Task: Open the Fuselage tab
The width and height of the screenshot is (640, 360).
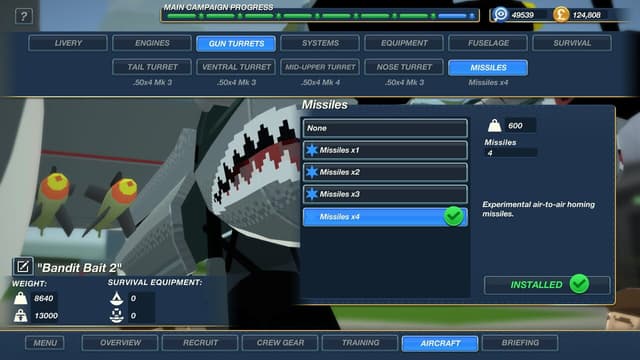Action: point(488,43)
